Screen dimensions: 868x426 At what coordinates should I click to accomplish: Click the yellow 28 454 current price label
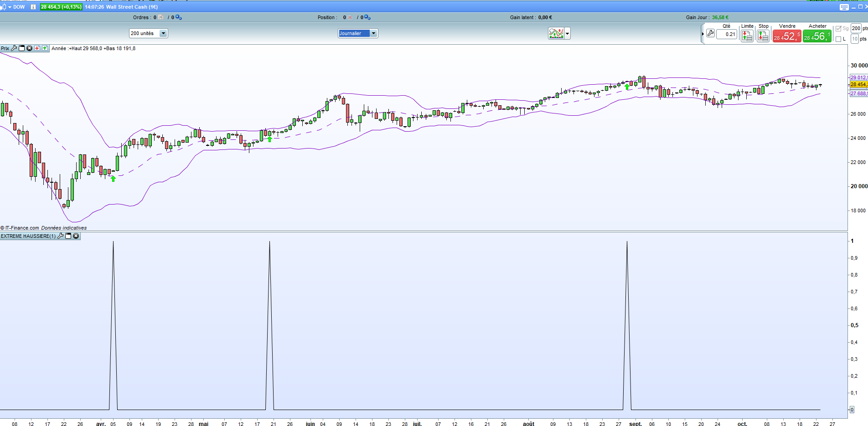tap(859, 84)
